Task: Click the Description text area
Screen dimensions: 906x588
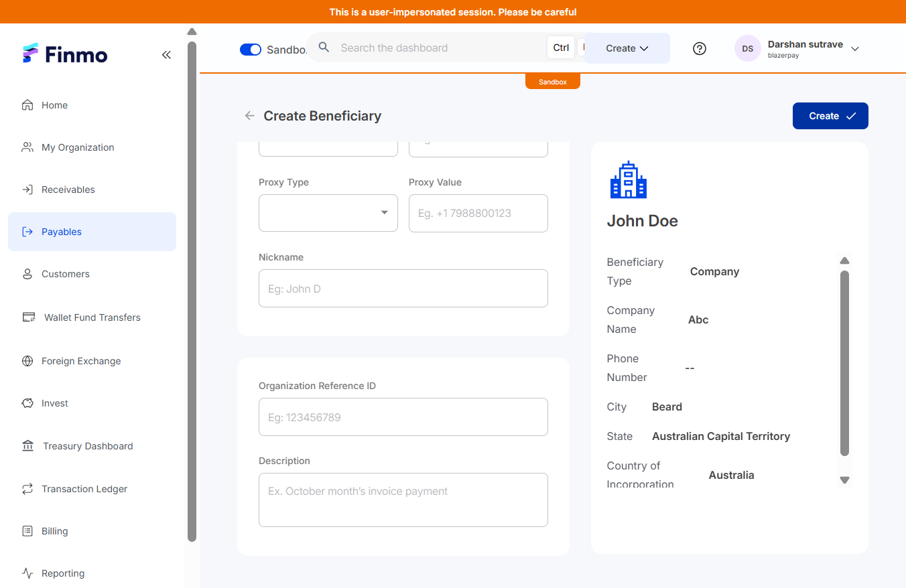Action: (x=403, y=500)
